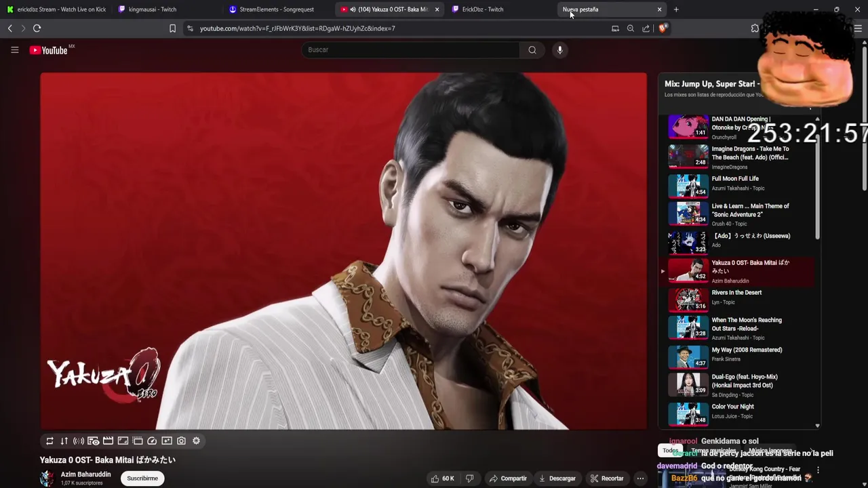Viewport: 868px width, 488px height.
Task: Open the browser extensions puzzle icon
Action: (x=755, y=28)
